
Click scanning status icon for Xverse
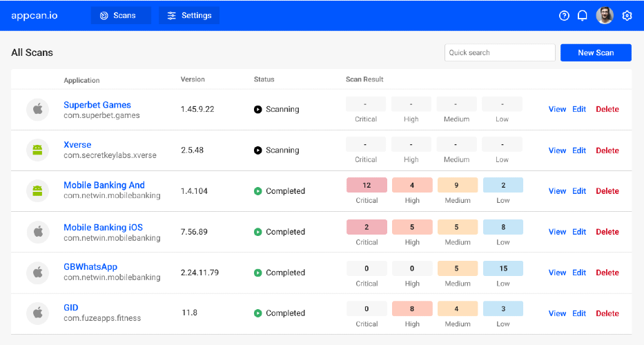coord(258,150)
